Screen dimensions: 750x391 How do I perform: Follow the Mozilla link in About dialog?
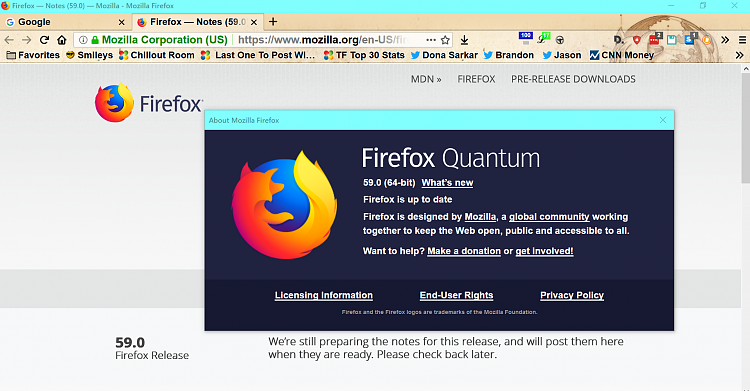pos(480,217)
